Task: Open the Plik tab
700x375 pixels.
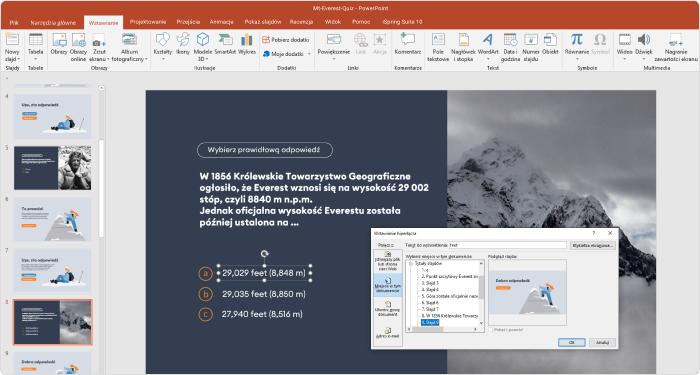Action: [14, 22]
